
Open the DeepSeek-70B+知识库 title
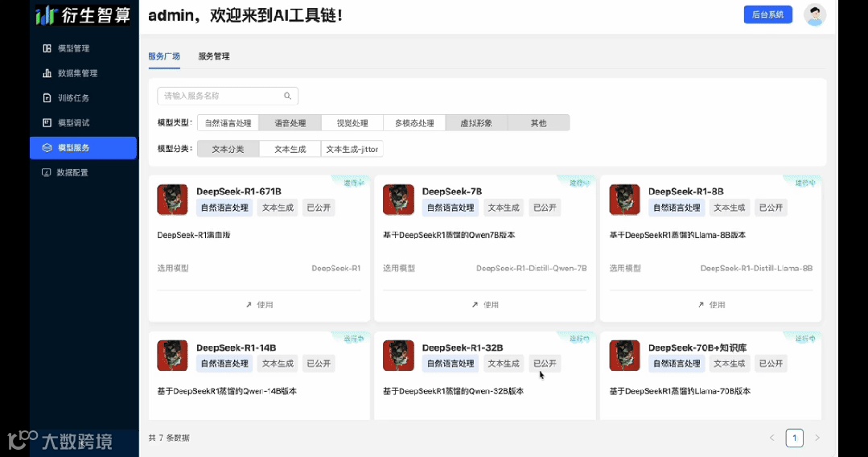pyautogui.click(x=697, y=348)
